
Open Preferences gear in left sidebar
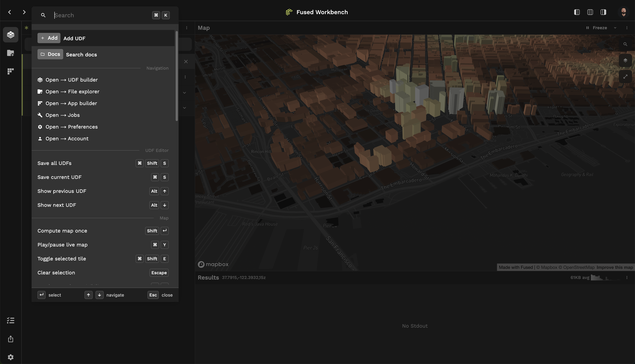coord(10,357)
